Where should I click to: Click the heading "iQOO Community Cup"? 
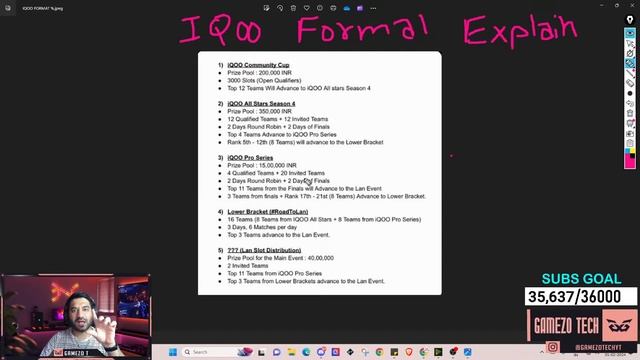click(x=258, y=65)
